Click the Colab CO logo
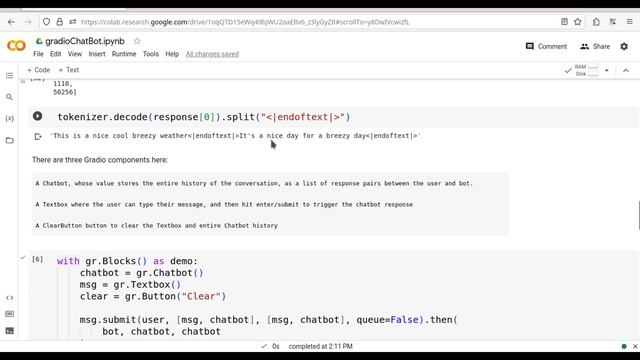This screenshot has width=640, height=360. 16,46
